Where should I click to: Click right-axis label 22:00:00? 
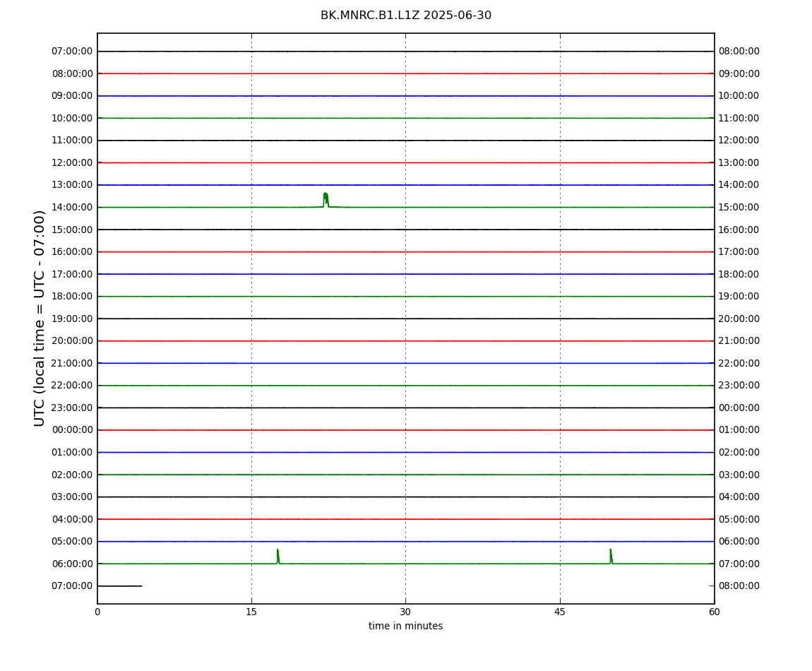739,363
